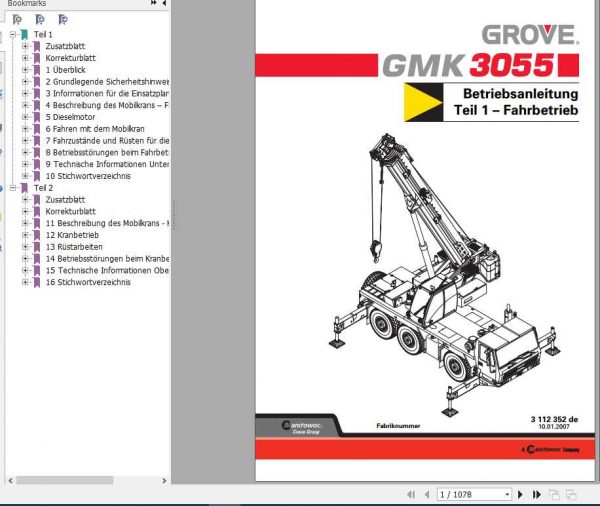Viewport: 600px width, 506px height.
Task: Go to the next page
Action: pyautogui.click(x=520, y=495)
